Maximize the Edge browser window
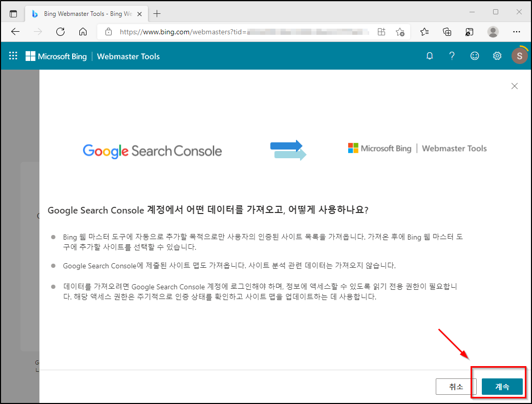The image size is (532, 404). point(495,12)
